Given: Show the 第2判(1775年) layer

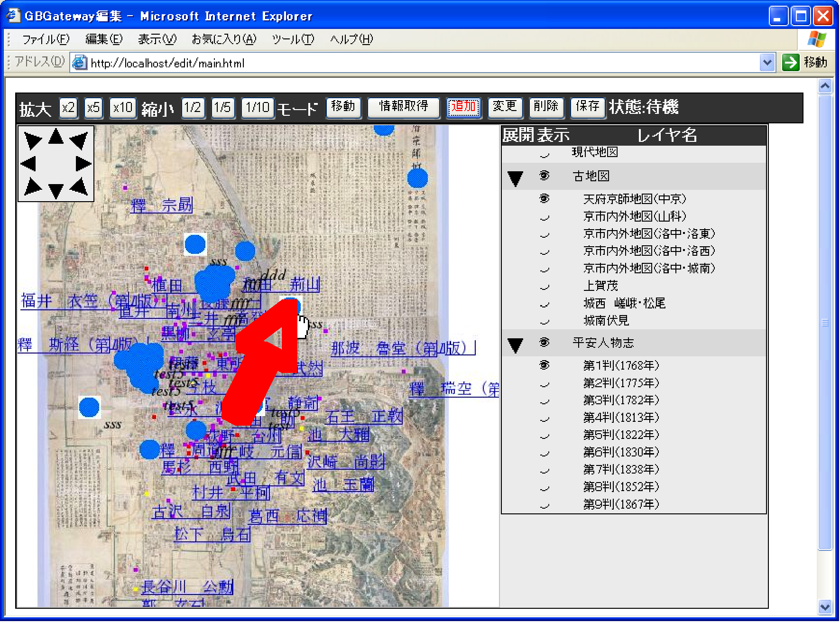Looking at the screenshot, I should (545, 384).
